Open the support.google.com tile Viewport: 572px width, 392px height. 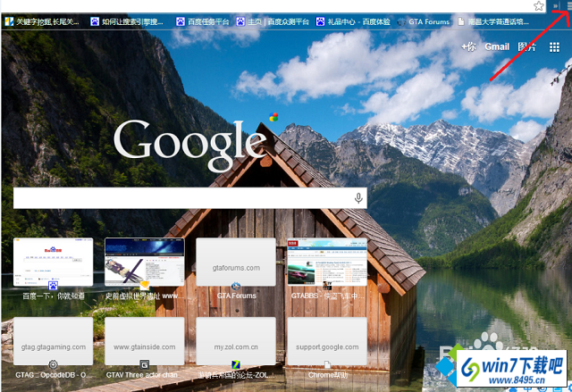click(x=327, y=341)
